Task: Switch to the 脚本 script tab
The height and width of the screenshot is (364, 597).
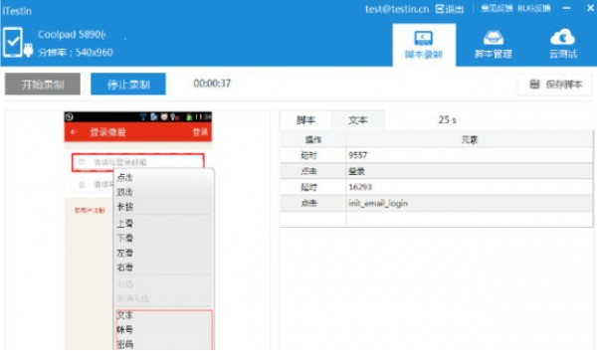Action: pyautogui.click(x=305, y=120)
